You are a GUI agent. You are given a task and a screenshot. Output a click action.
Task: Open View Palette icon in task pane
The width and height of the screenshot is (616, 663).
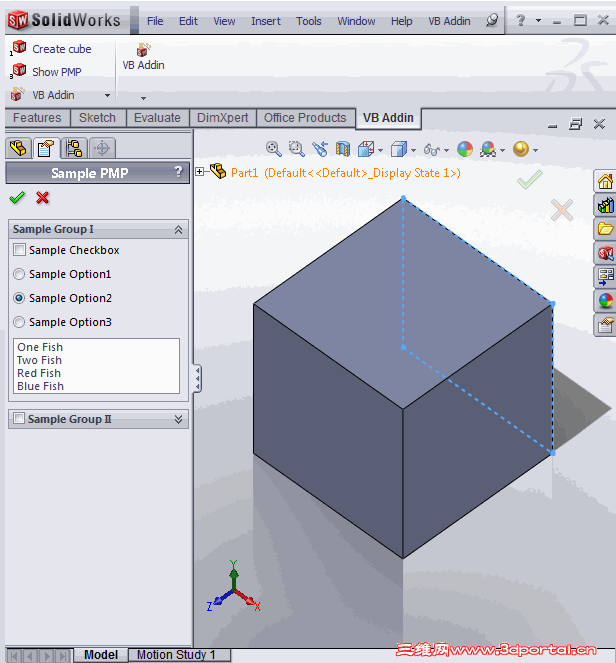(605, 277)
